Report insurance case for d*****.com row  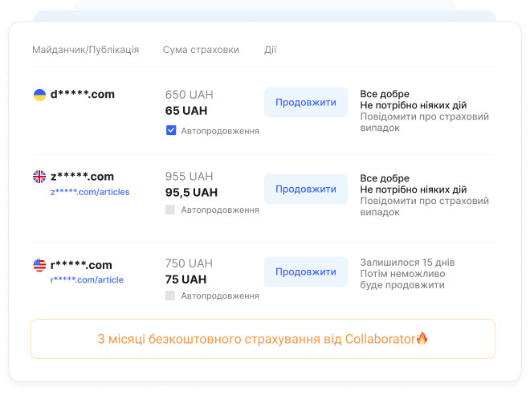click(424, 122)
